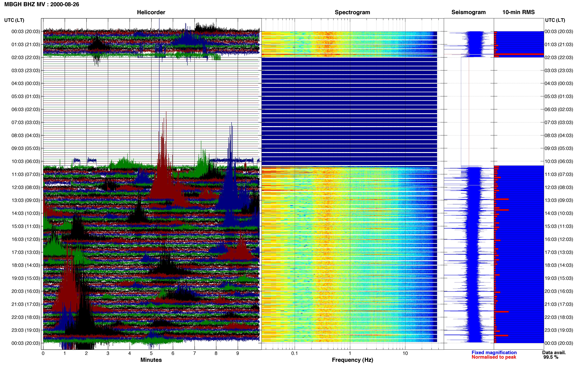Screen dimensions: 588x368
Task: Click the red 'Normalised to peak' legend text
Action: tap(494, 357)
